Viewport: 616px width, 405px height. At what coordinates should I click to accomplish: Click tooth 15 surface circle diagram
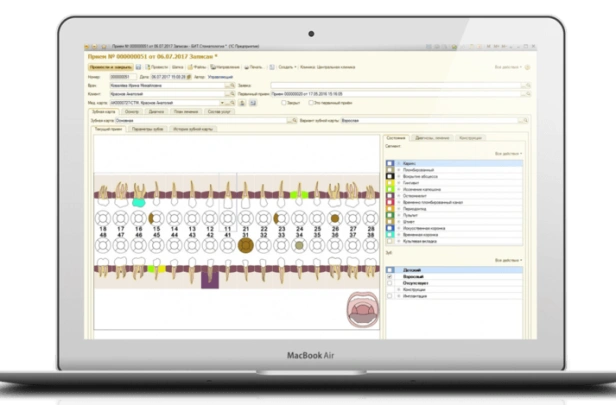155,216
